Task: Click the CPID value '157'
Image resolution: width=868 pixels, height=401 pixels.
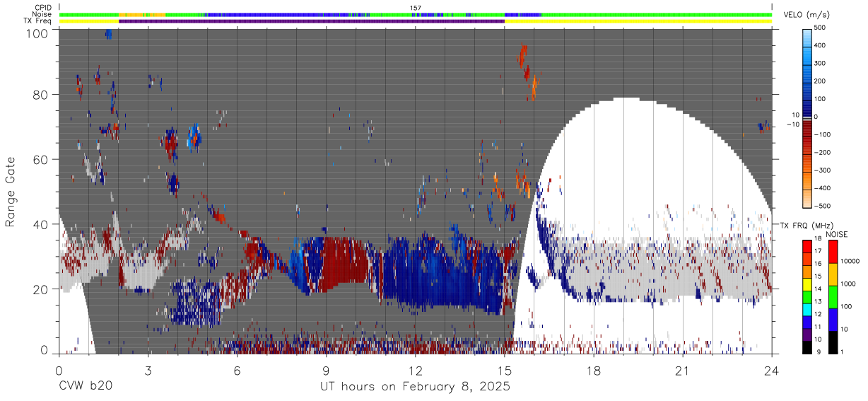Action: click(x=416, y=8)
